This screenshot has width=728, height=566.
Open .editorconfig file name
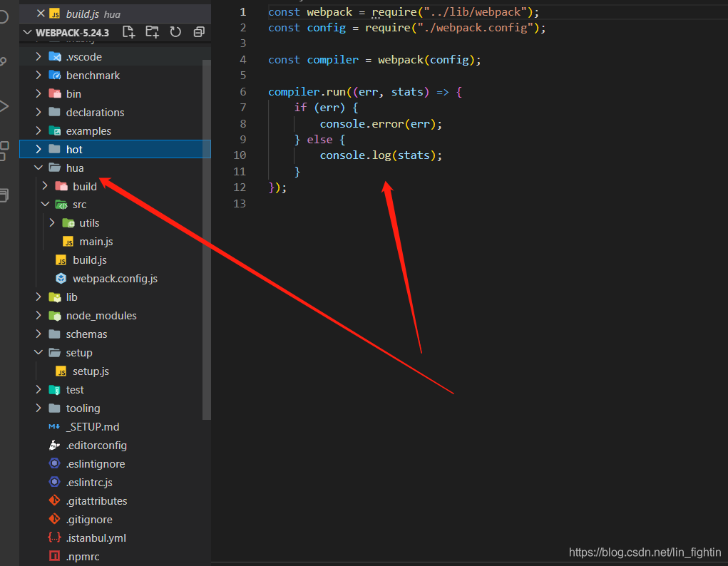pyautogui.click(x=96, y=446)
